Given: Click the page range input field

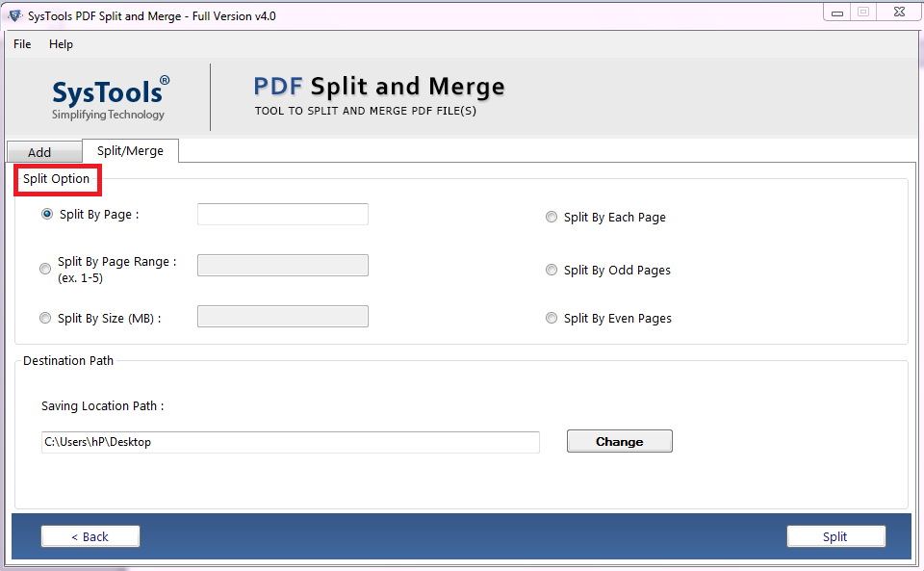Looking at the screenshot, I should [282, 265].
